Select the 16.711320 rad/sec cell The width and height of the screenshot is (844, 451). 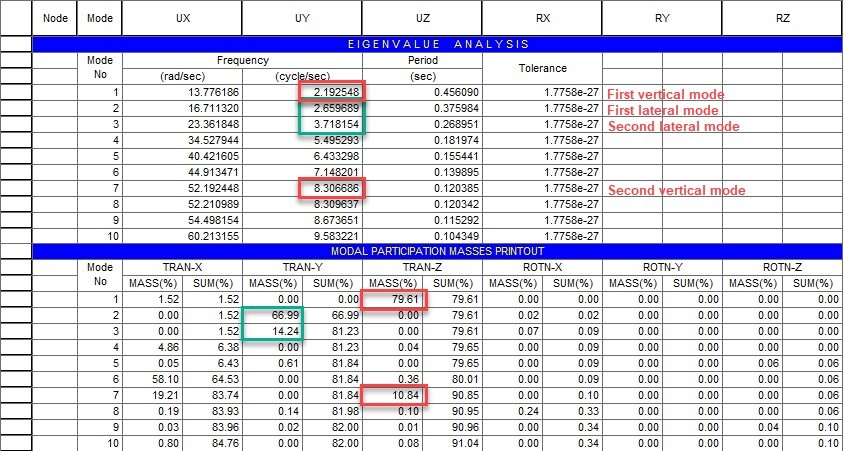tap(182, 109)
